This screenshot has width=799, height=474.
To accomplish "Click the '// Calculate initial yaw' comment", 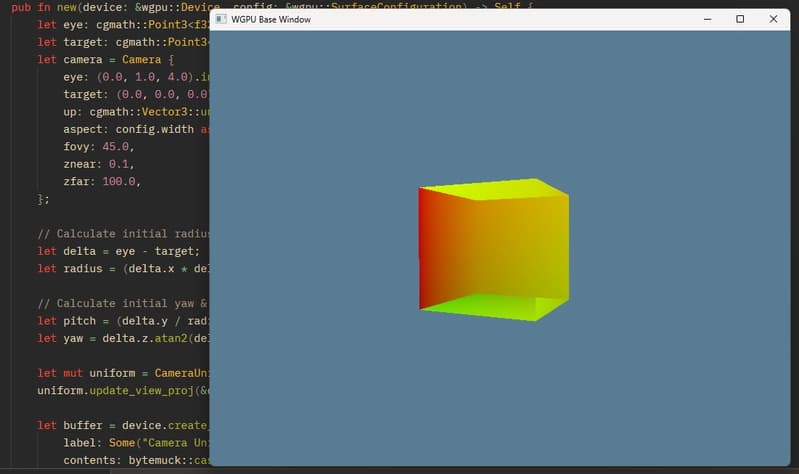I will tap(123, 304).
